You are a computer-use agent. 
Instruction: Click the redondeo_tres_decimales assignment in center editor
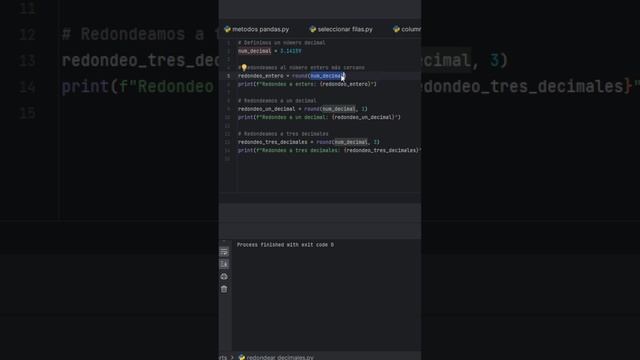(309, 142)
